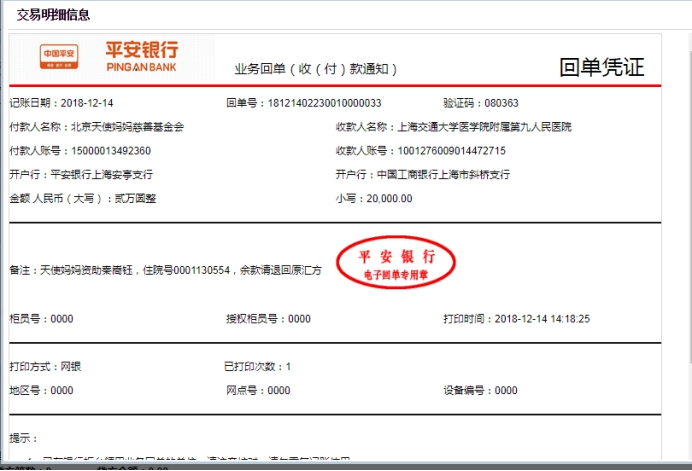The image size is (692, 471).
Task: Click the 交易明细信息 window title
Action: click(53, 15)
